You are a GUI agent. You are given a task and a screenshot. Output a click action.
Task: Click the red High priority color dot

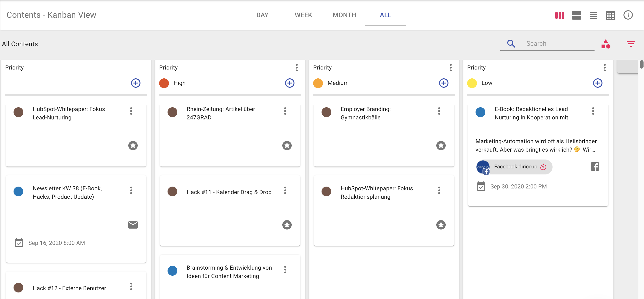(164, 83)
